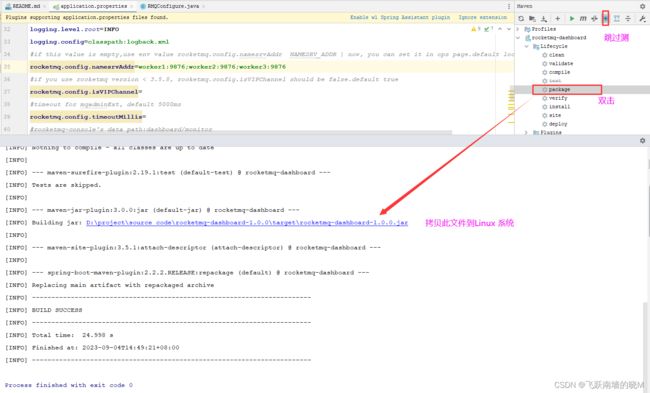Image resolution: width=650 pixels, height=393 pixels.
Task: Close the RMQConfigure.java tab
Action: (204, 6)
